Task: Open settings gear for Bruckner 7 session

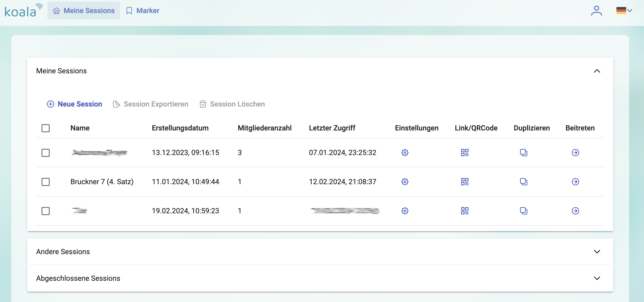Action: 405,182
